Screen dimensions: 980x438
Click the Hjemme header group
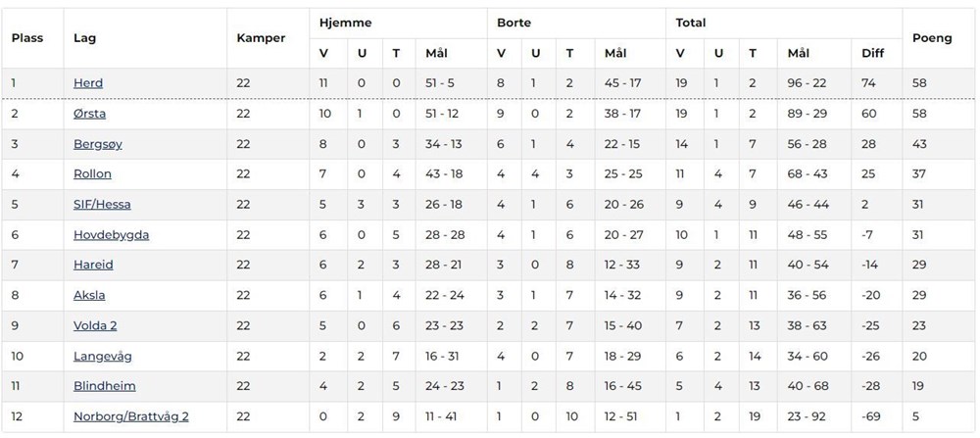[x=346, y=23]
